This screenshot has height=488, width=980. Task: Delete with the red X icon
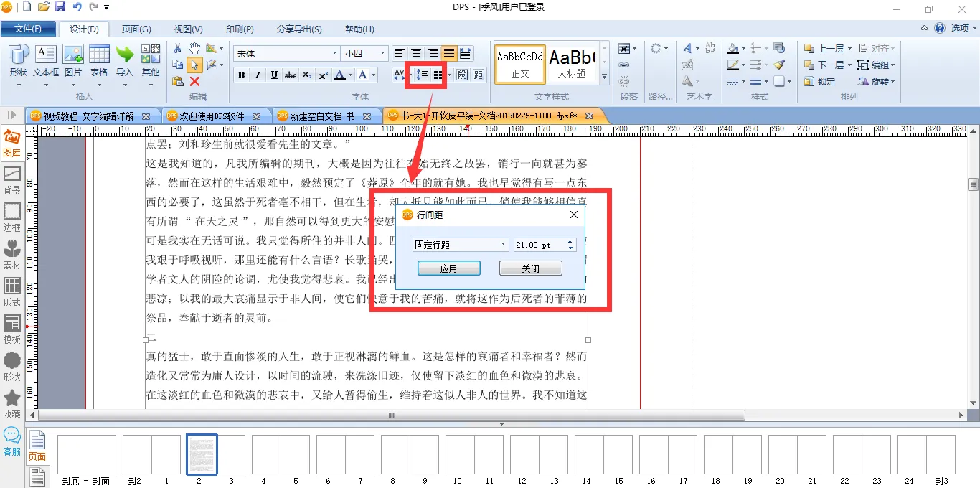click(194, 81)
